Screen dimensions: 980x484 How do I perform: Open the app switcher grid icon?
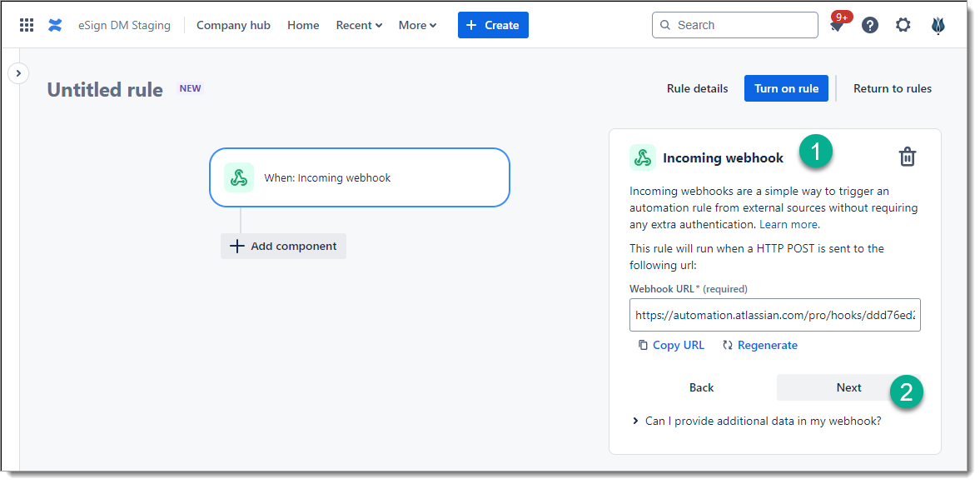coord(27,25)
